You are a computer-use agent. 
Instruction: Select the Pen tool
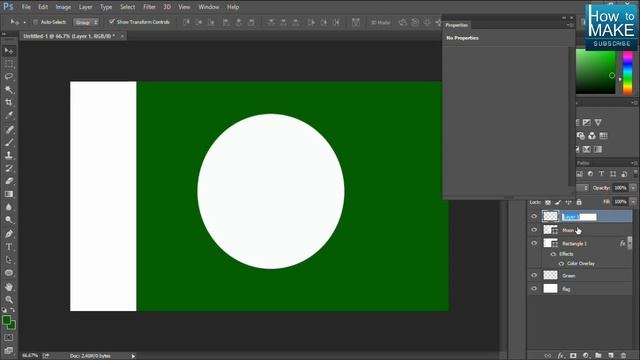pyautogui.click(x=9, y=234)
